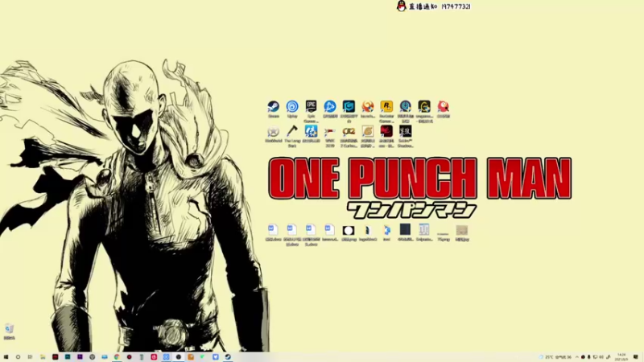Screen dimensions: 644x362
Task: Open taskbar search circle
Action: 18,357
